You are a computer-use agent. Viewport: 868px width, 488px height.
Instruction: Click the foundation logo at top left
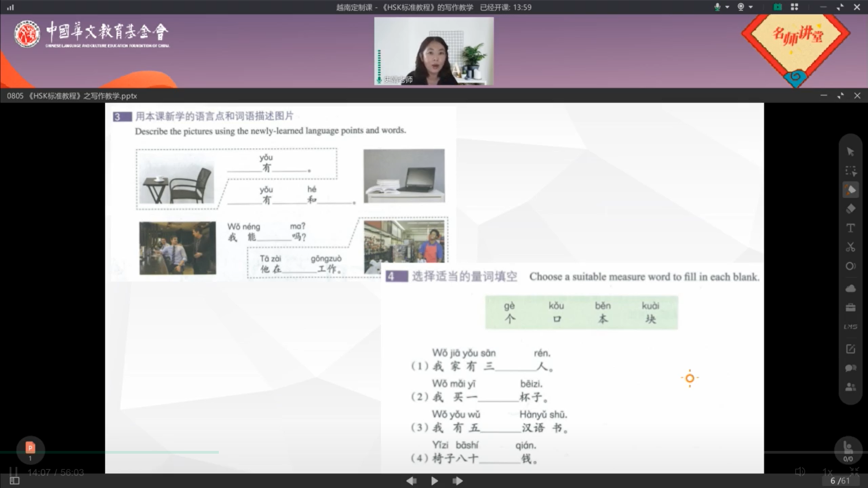tap(92, 34)
